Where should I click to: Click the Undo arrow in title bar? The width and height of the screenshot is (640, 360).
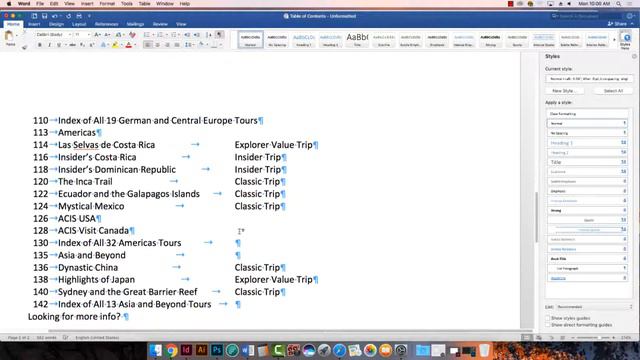coord(54,16)
